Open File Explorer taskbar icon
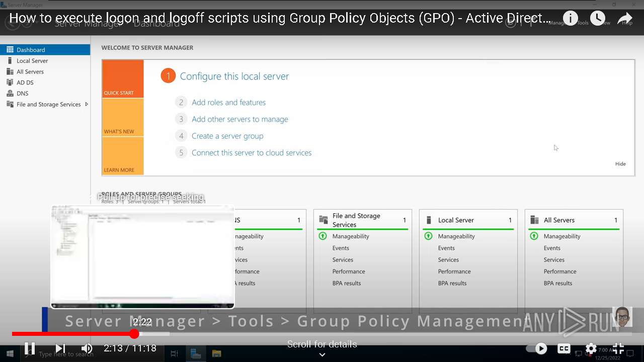644x362 pixels. (x=216, y=354)
